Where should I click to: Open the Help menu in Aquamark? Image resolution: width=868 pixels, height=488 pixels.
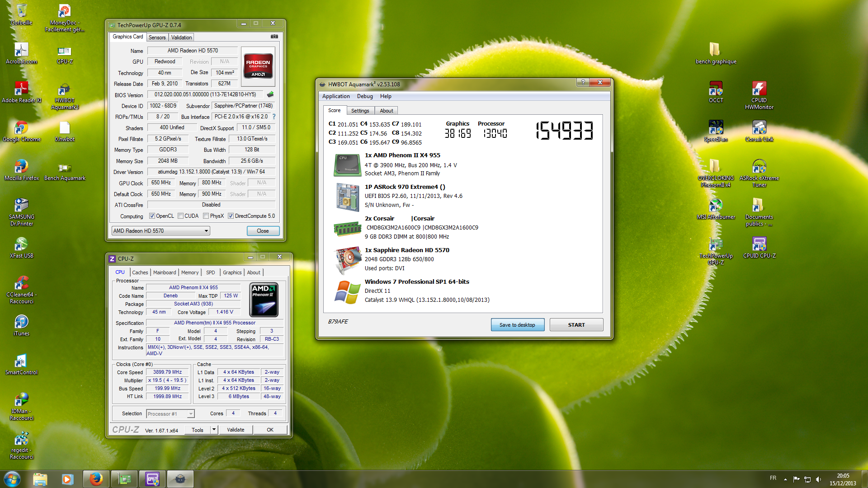[386, 96]
